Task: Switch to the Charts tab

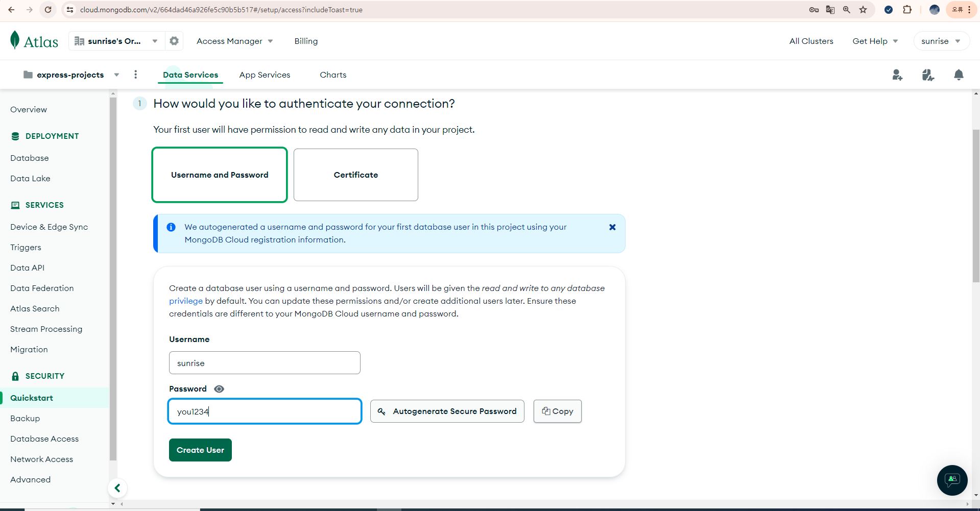Action: pos(333,75)
